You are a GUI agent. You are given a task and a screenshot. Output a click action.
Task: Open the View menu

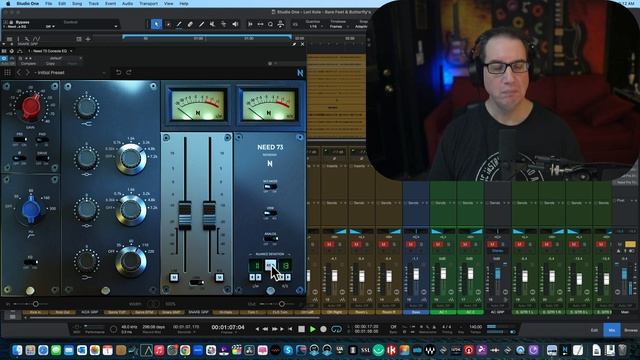168,3
